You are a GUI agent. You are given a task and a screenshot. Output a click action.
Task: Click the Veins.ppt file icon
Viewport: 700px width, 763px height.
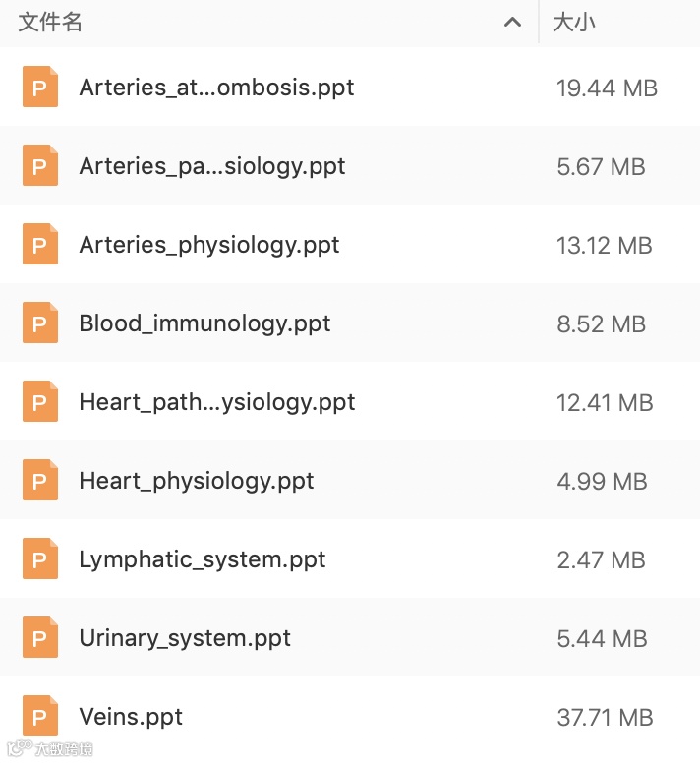tap(39, 717)
